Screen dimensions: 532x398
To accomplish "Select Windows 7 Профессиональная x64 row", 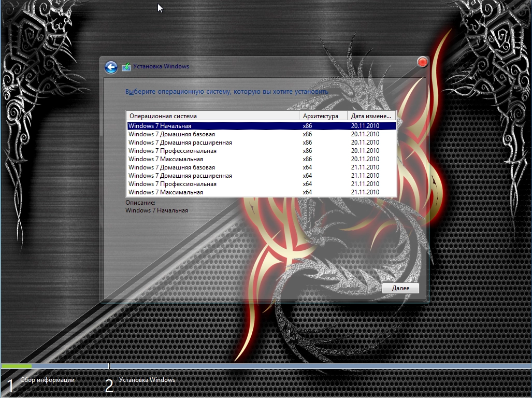I will pyautogui.click(x=262, y=184).
